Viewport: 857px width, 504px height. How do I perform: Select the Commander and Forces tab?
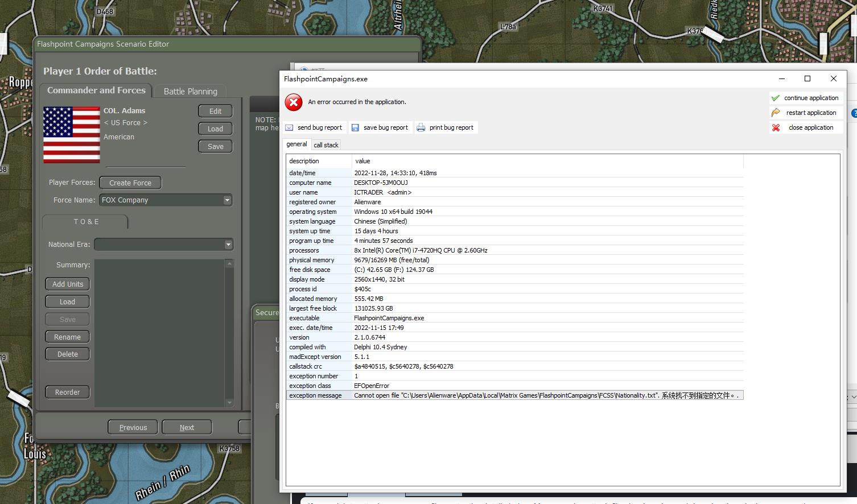pyautogui.click(x=96, y=90)
